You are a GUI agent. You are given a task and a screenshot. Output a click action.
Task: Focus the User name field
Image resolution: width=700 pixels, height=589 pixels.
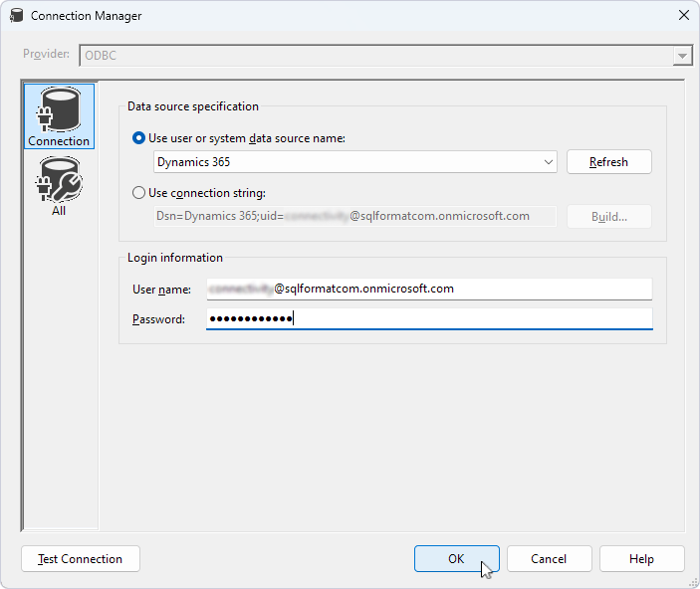pos(429,290)
